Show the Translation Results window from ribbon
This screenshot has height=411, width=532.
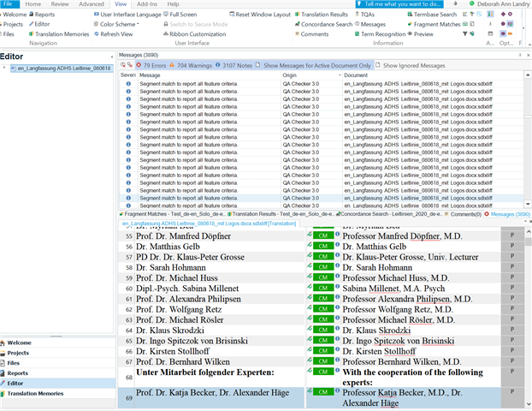click(x=322, y=15)
